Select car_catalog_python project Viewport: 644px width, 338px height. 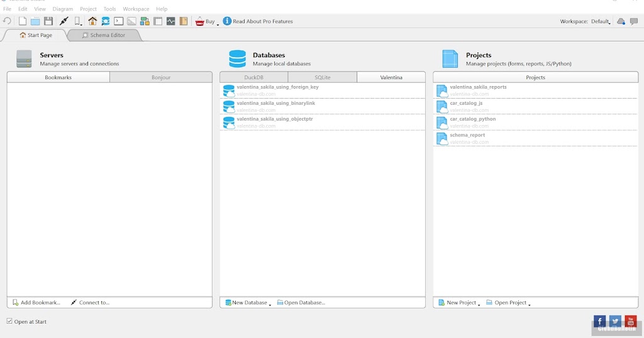(x=536, y=123)
